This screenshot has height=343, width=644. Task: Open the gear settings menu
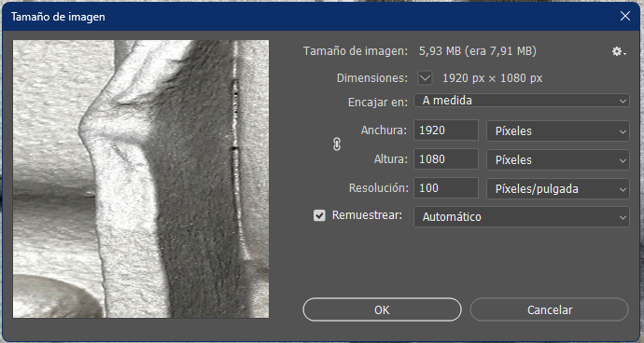pos(619,51)
